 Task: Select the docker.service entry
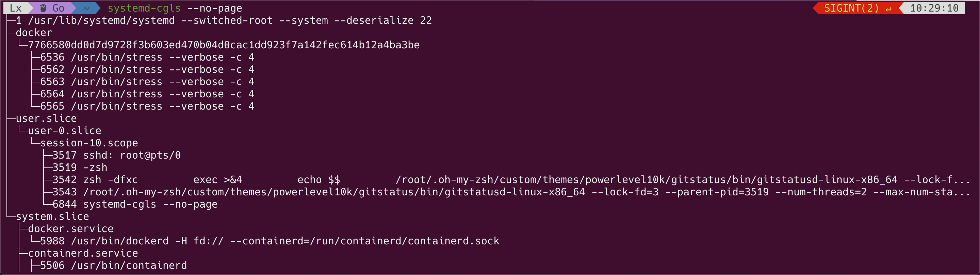(70, 229)
